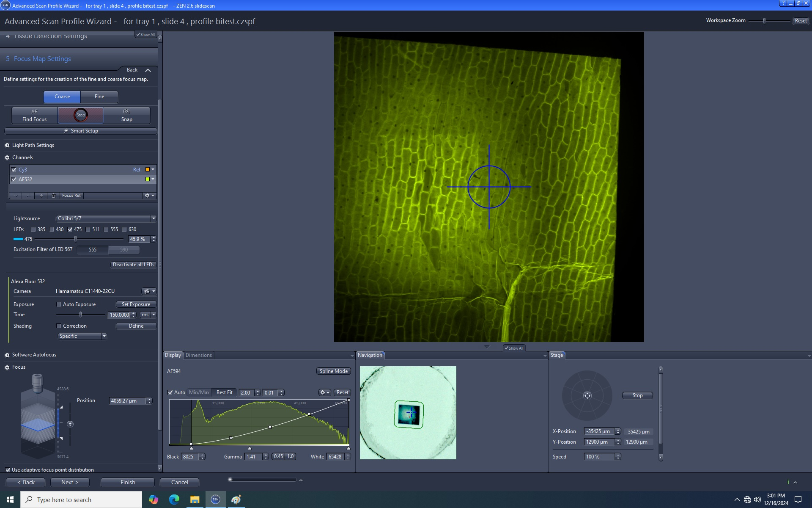The height and width of the screenshot is (508, 812).
Task: Open camera settings icon next to Hamamatsu
Action: click(x=149, y=291)
